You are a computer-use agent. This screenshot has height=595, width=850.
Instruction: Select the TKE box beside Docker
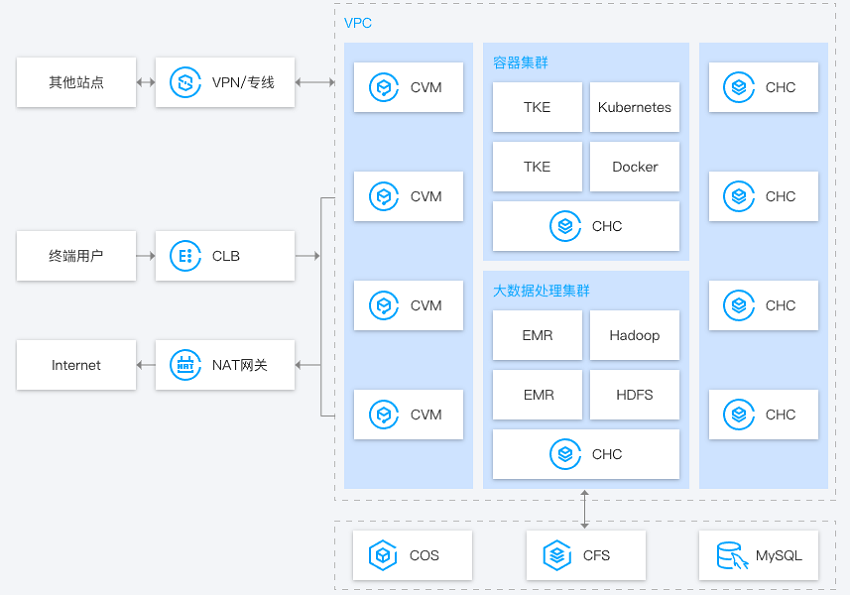pyautogui.click(x=537, y=167)
